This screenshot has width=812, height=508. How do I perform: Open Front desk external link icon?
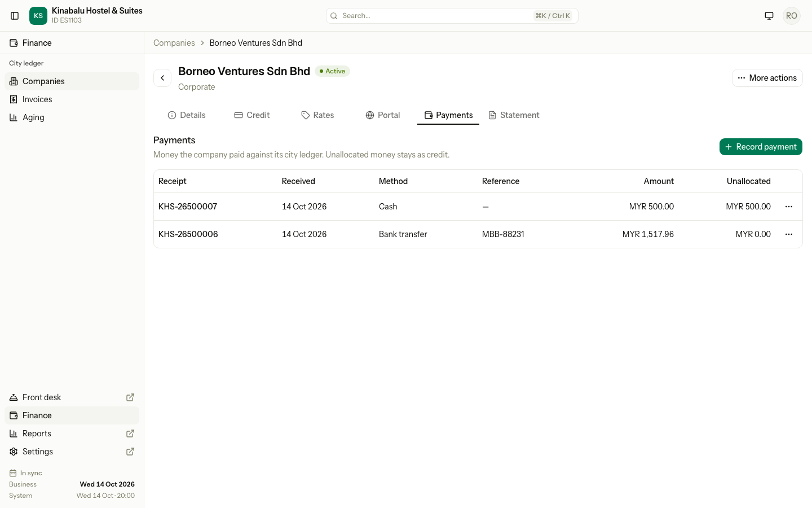click(130, 397)
